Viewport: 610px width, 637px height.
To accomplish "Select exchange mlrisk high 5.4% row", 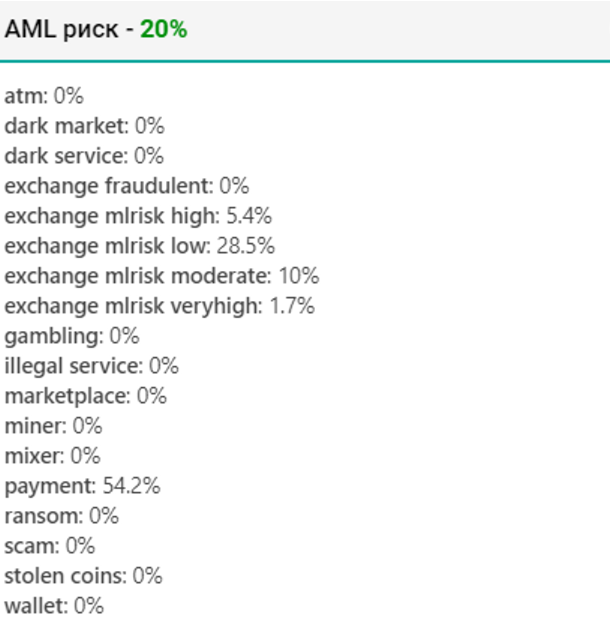I will click(x=138, y=216).
